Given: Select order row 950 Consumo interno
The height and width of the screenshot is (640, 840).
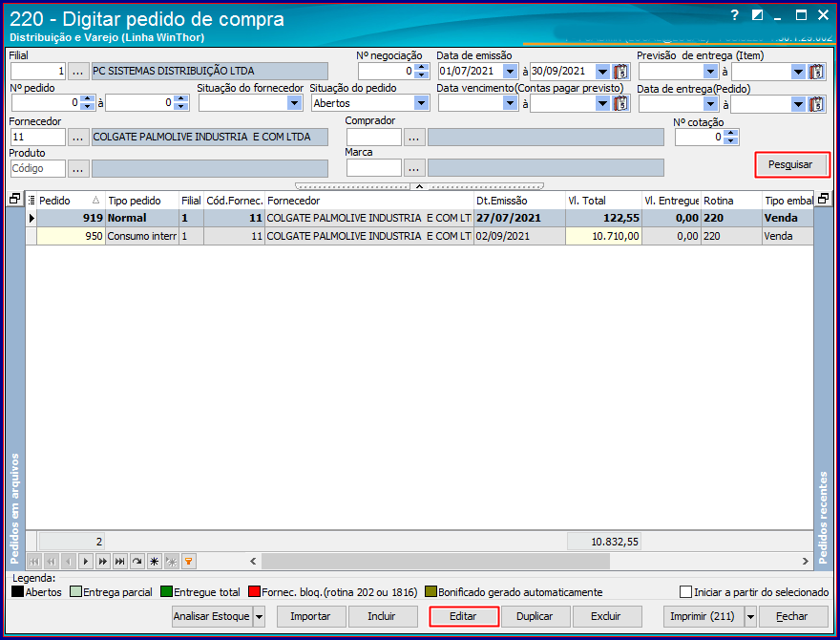Looking at the screenshot, I should (419, 236).
